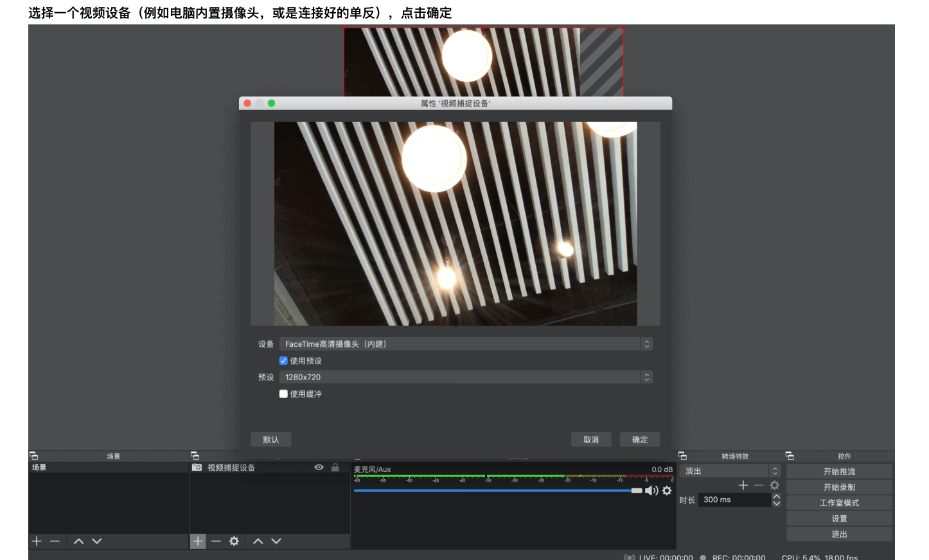Pop out the 转场特效 dock icon
Screen dimensions: 929x560
click(x=683, y=456)
